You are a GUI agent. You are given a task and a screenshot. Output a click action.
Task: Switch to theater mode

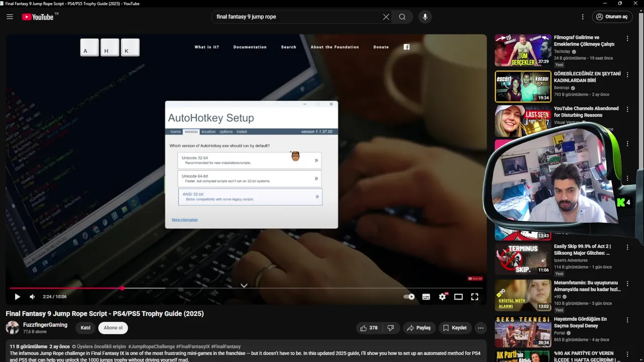click(x=458, y=297)
